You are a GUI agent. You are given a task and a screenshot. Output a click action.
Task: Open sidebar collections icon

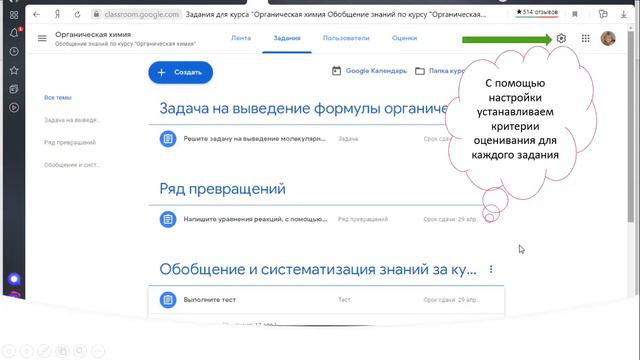click(14, 89)
